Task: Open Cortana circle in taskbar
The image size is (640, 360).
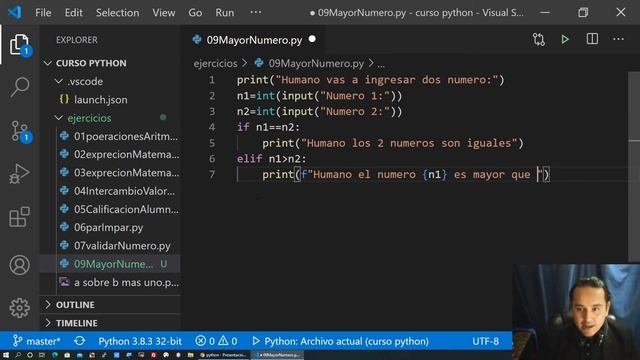Action: (29, 355)
